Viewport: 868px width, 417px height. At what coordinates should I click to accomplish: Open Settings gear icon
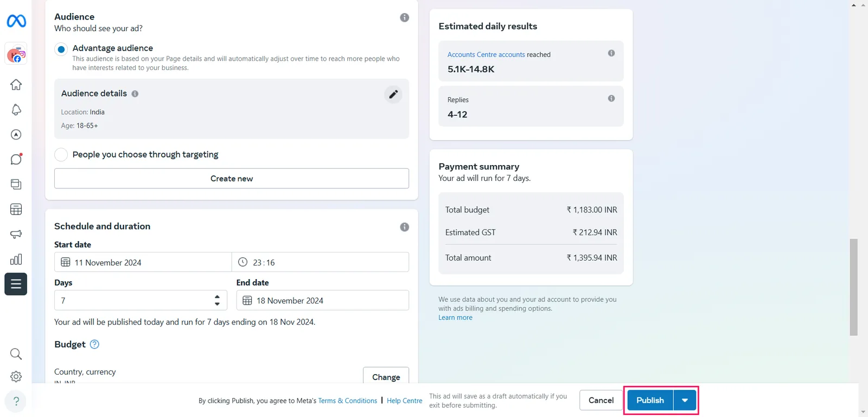(x=16, y=376)
